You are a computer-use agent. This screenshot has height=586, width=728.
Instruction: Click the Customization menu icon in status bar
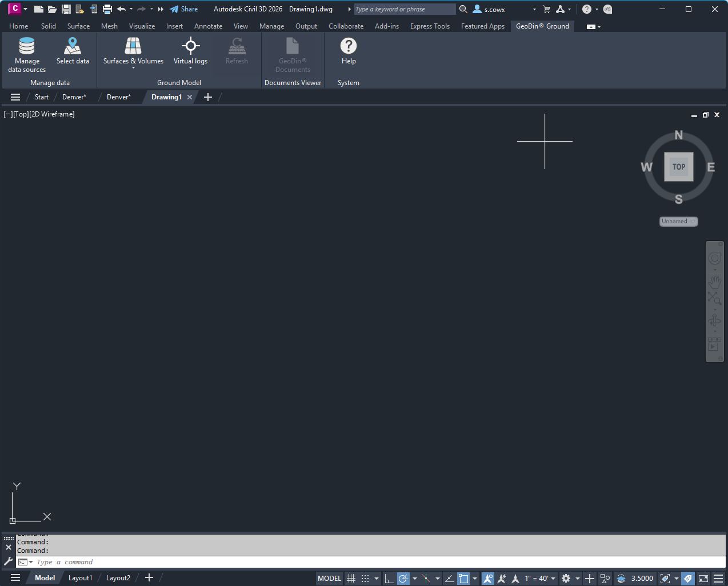click(x=718, y=579)
